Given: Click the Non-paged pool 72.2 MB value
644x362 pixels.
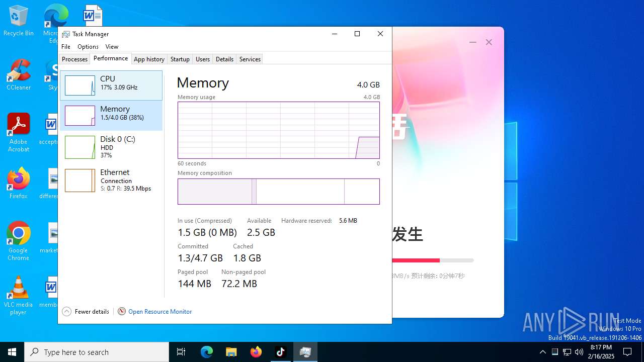Looking at the screenshot, I should click(239, 284).
